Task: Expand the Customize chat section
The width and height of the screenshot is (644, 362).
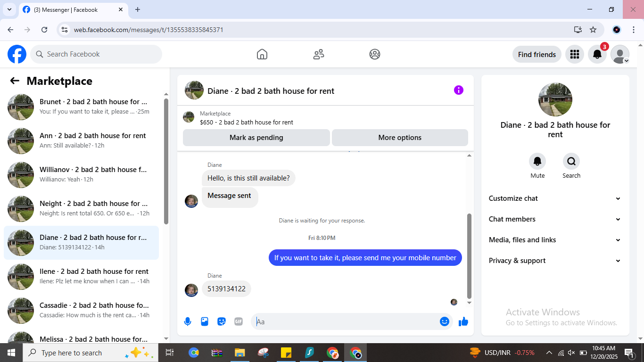Action: [555, 198]
